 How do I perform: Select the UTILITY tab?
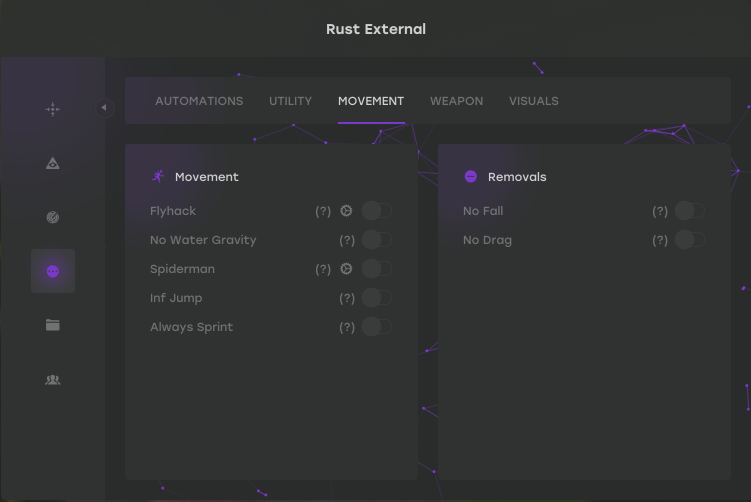point(290,101)
